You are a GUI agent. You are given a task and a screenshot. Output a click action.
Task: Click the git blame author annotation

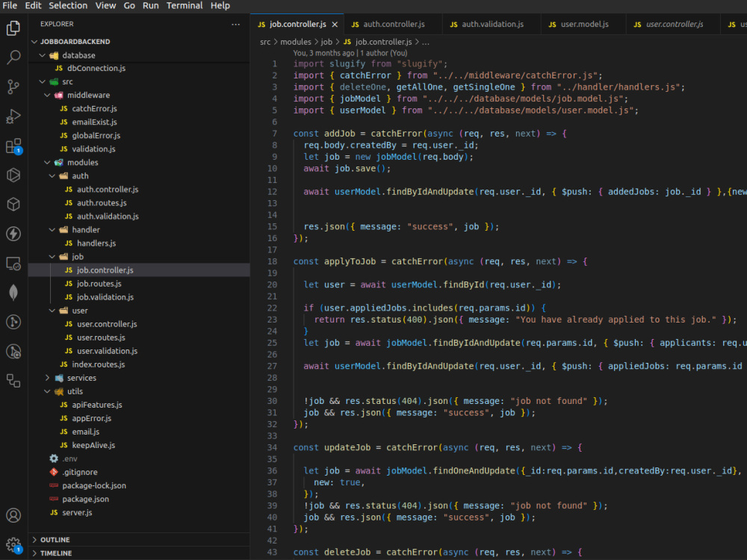(350, 53)
